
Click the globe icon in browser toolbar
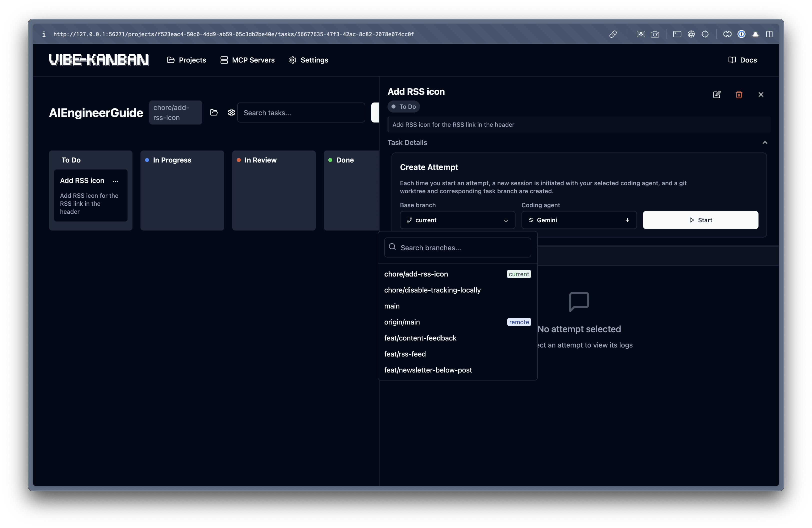[x=691, y=34]
